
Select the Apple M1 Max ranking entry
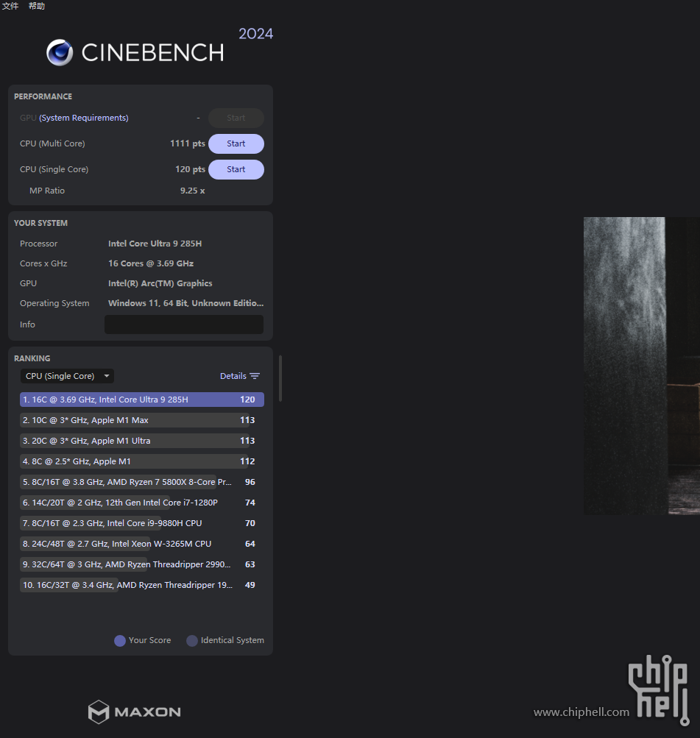pos(142,420)
